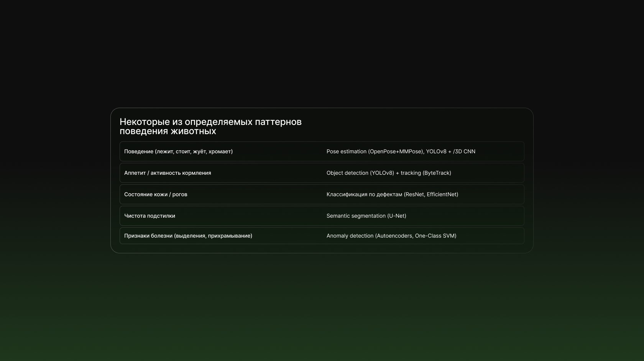Click the 'Semantic segmentation' text
644x361 pixels.
(x=356, y=216)
